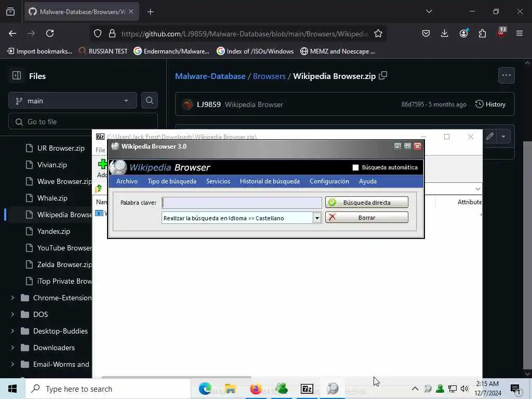Click the LJ9859 author link
Viewport: 532px width, 399px height.
[x=209, y=104]
